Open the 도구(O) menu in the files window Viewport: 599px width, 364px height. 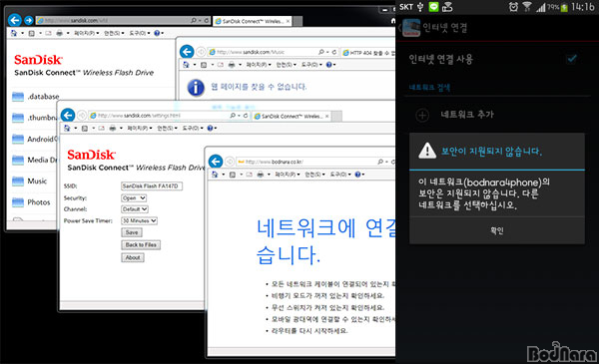point(140,33)
